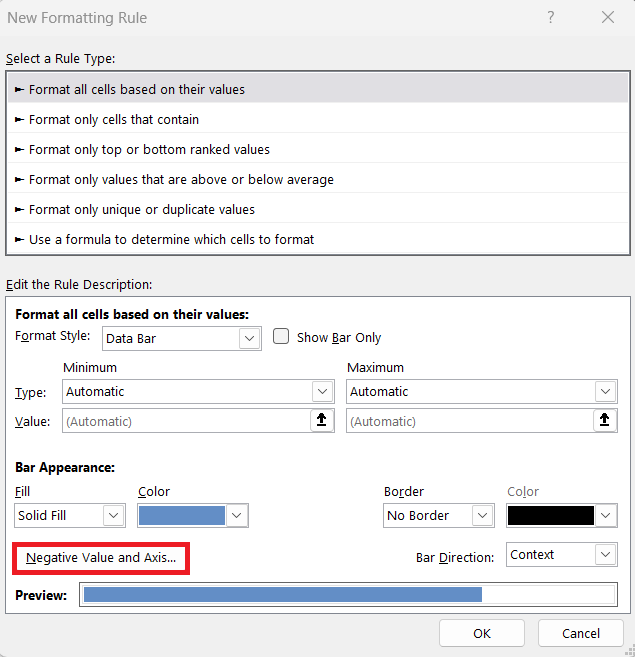The image size is (635, 657).
Task: Click the range selector icon for Maximum value
Action: pyautogui.click(x=604, y=420)
